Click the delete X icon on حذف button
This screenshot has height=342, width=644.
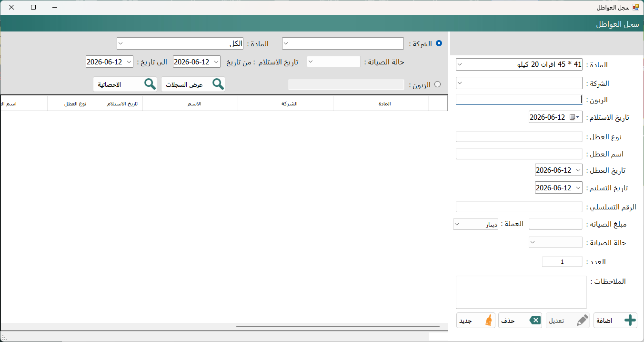click(535, 321)
